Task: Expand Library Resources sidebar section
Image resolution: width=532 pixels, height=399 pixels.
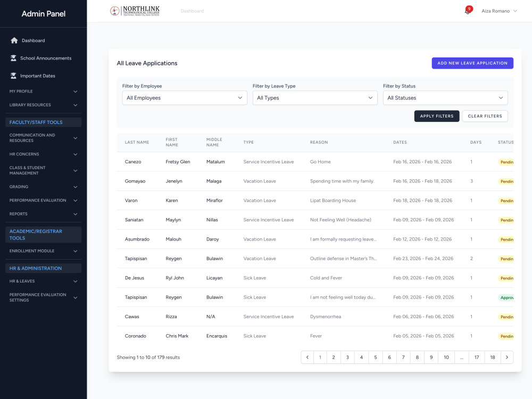Action: 44,105
